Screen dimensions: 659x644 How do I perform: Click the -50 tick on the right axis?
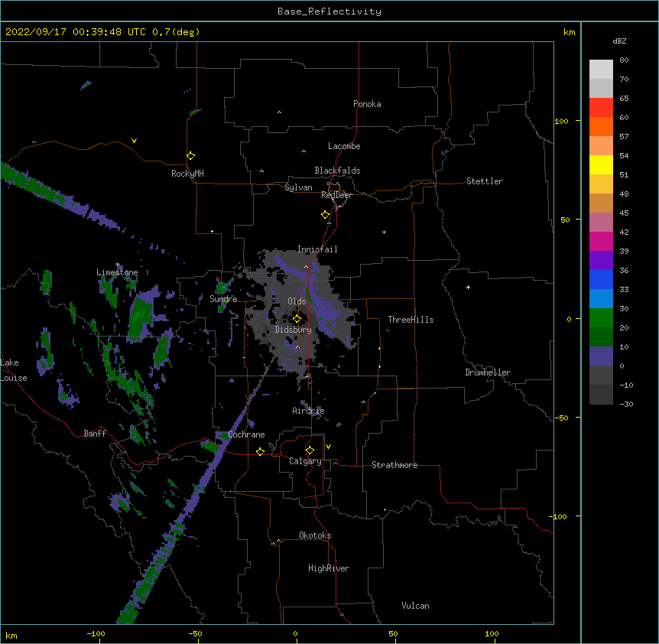pyautogui.click(x=561, y=418)
